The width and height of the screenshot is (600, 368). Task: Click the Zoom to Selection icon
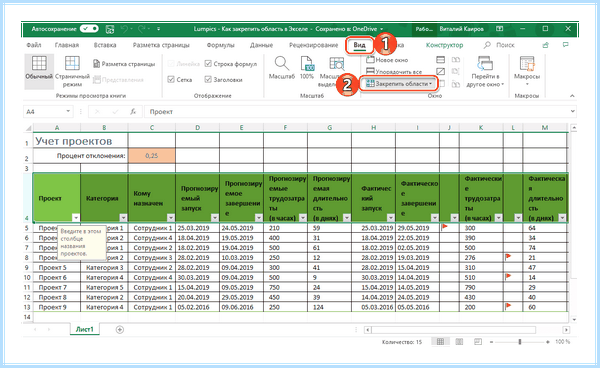tap(336, 64)
